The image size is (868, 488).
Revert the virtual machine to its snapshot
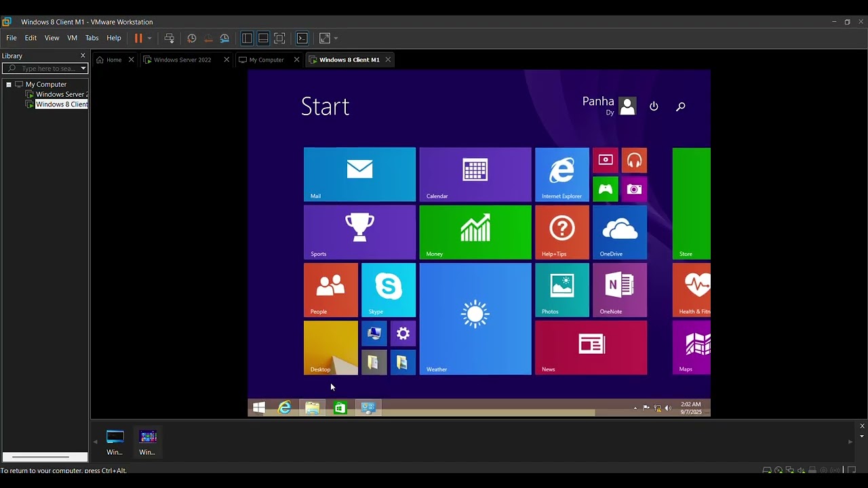tap(208, 38)
